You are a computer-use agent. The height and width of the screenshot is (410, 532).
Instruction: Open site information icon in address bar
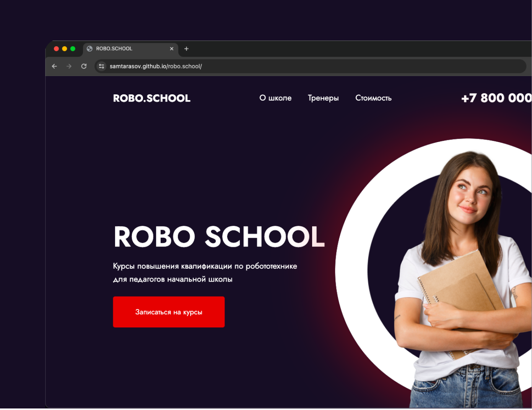101,66
